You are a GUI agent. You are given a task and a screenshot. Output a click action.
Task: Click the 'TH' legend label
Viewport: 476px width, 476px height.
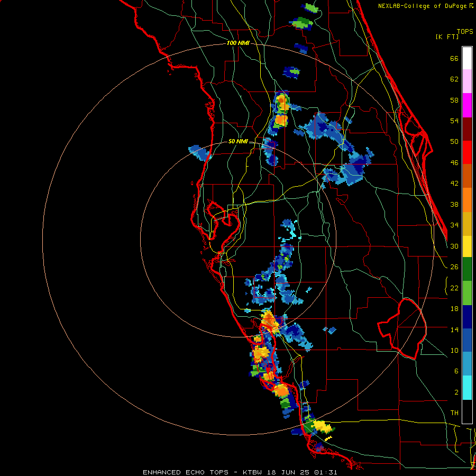tap(454, 413)
